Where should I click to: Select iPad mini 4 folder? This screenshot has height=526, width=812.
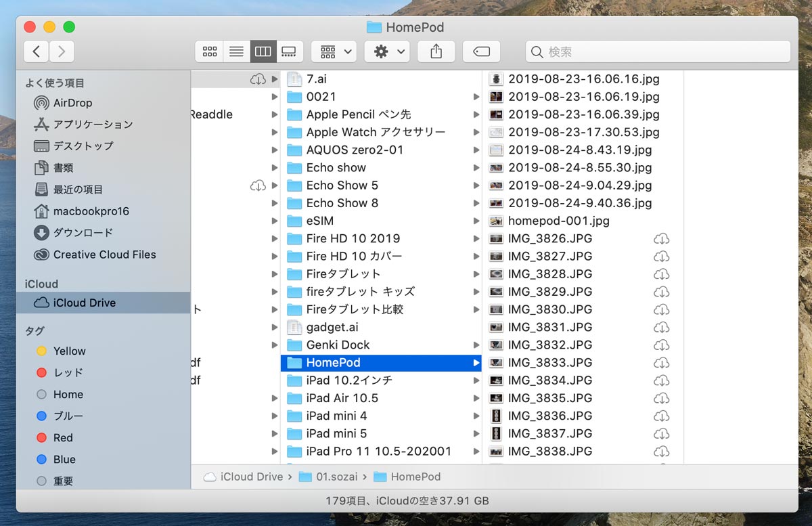pyautogui.click(x=381, y=416)
